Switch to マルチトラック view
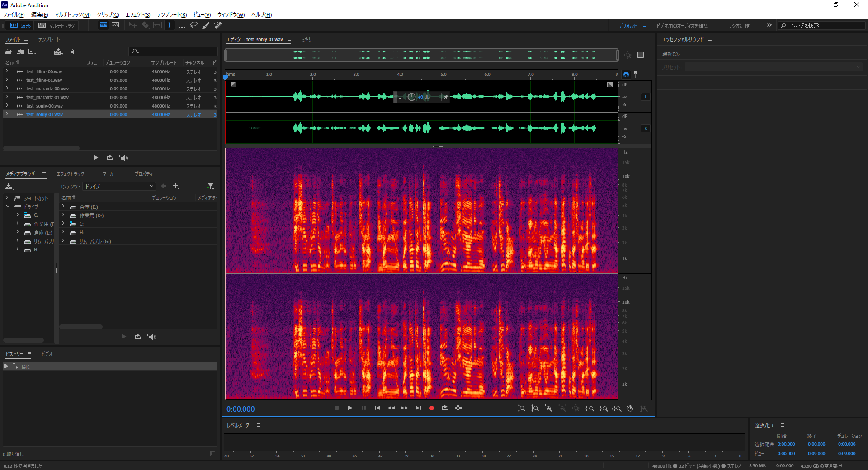This screenshot has height=470, width=868. (x=57, y=25)
